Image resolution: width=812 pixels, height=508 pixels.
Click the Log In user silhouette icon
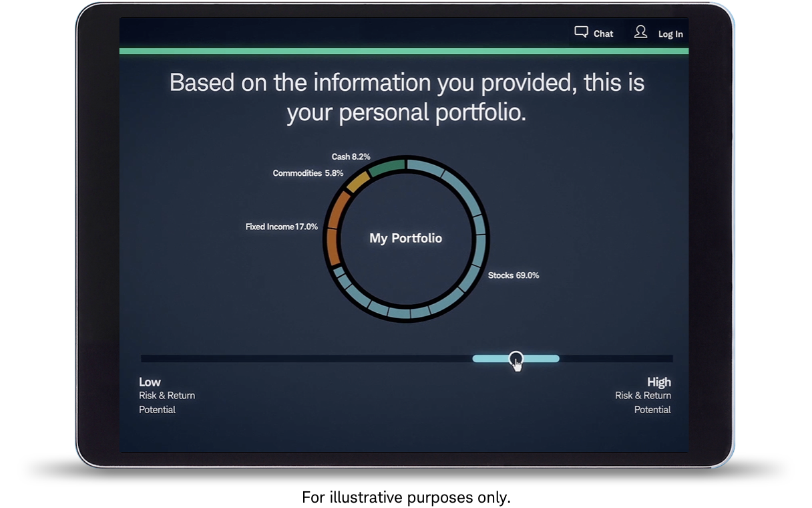[640, 32]
